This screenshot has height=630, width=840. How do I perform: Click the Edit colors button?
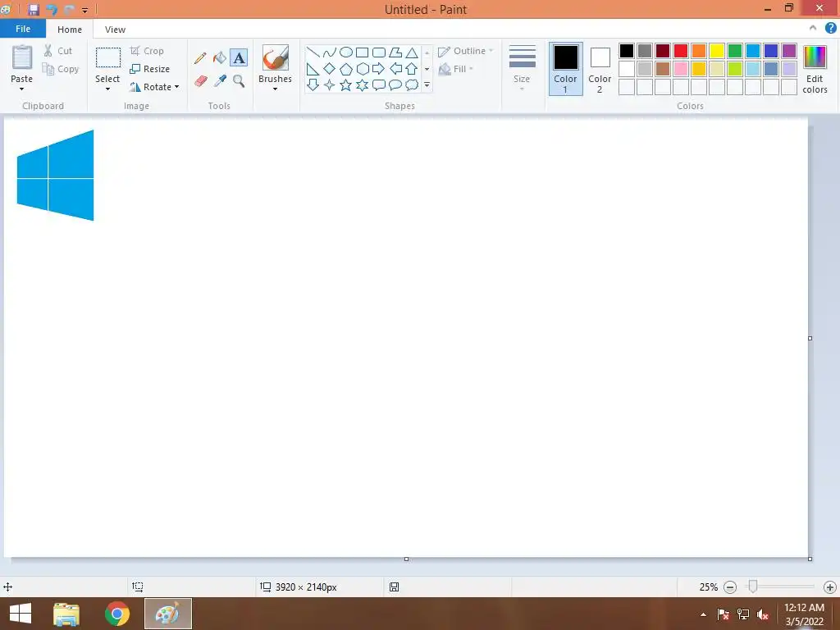(x=815, y=69)
